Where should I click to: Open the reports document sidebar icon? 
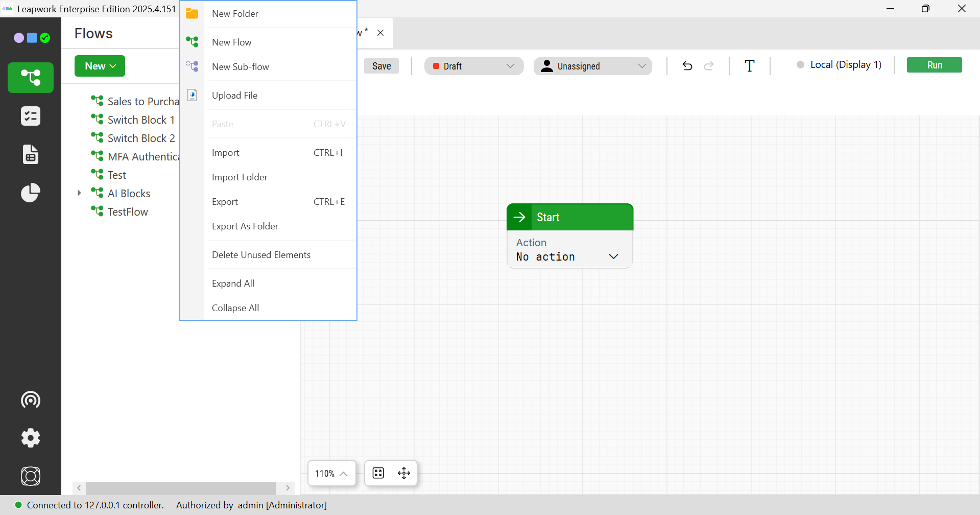point(31,154)
